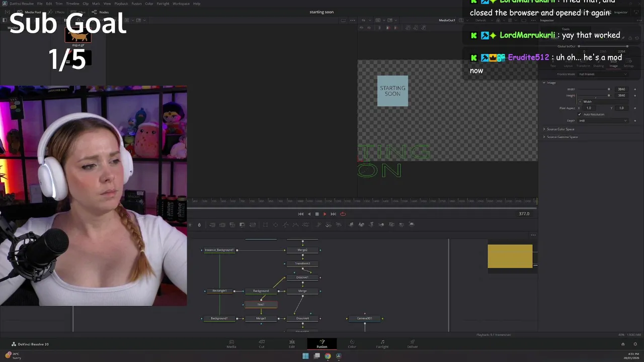Open the Fusion menu in menu bar
Image resolution: width=644 pixels, height=362 pixels.
tap(136, 4)
